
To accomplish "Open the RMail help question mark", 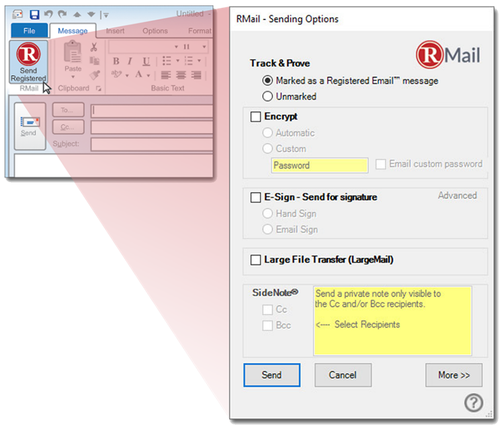I will tap(474, 402).
